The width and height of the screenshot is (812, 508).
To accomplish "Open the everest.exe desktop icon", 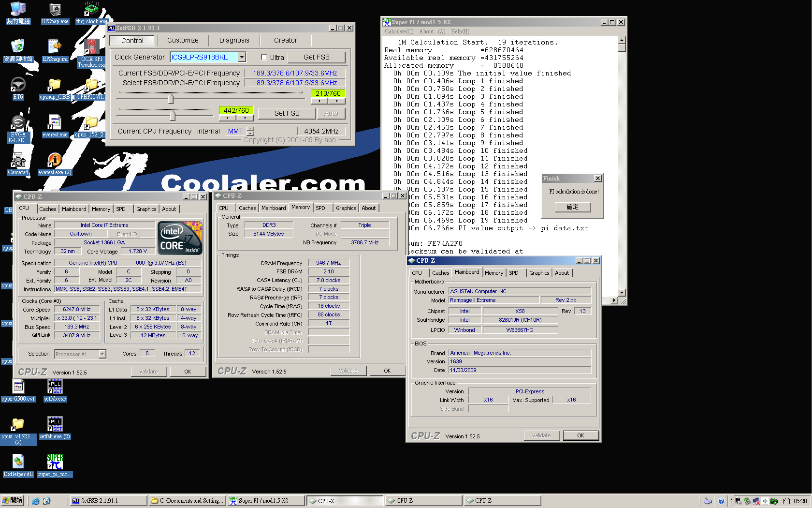I will pos(55,126).
